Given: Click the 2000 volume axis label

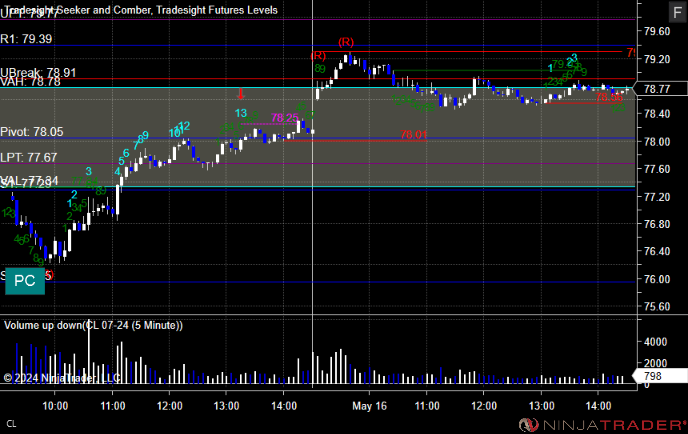Looking at the screenshot, I should click(x=655, y=363).
